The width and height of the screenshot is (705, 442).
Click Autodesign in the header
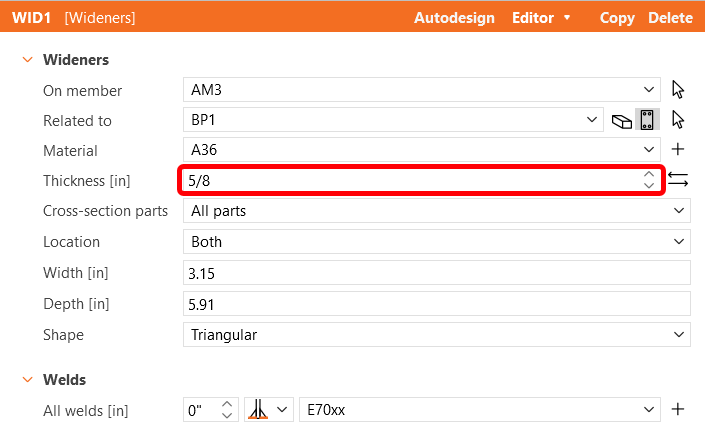point(455,17)
